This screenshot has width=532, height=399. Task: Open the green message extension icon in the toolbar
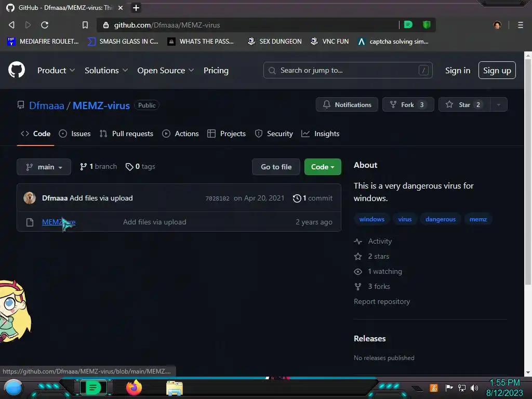(408, 24)
